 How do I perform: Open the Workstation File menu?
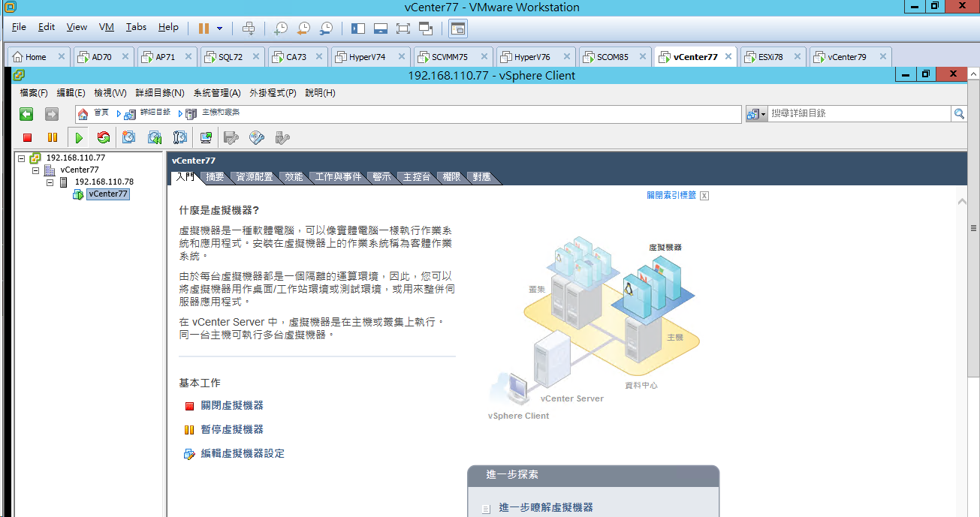click(x=19, y=27)
